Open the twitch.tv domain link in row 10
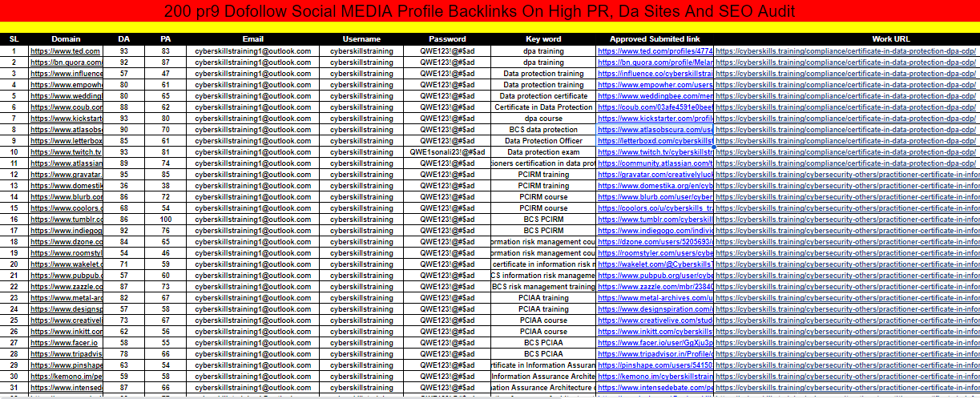 [66, 151]
